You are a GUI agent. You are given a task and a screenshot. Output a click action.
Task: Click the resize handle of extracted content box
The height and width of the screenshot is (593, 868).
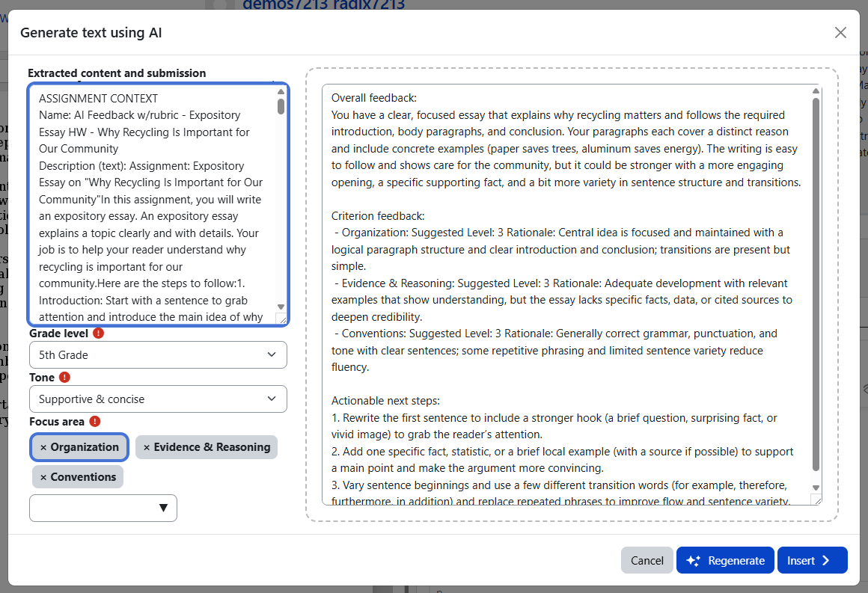click(281, 319)
